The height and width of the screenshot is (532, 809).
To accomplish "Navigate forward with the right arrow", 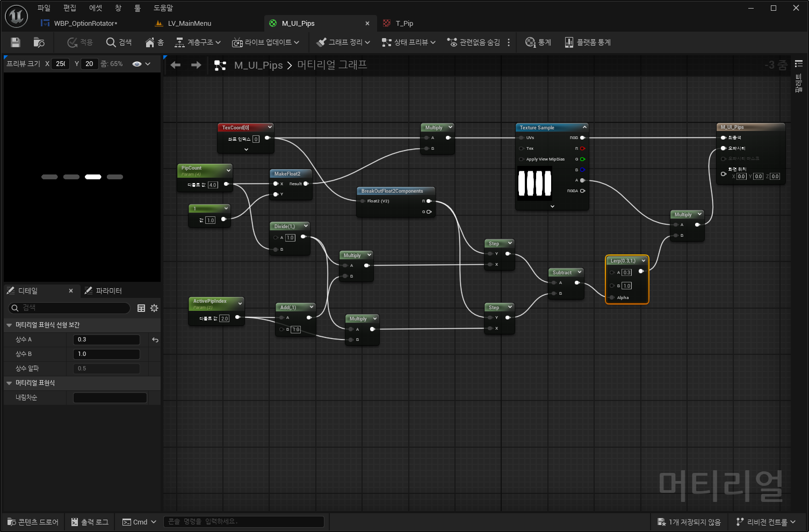I will pyautogui.click(x=196, y=65).
